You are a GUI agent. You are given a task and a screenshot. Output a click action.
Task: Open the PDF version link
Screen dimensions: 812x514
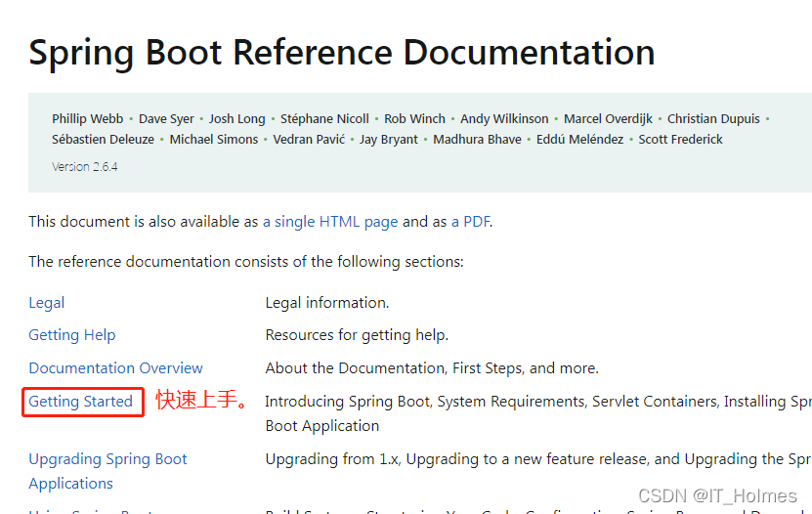click(471, 222)
